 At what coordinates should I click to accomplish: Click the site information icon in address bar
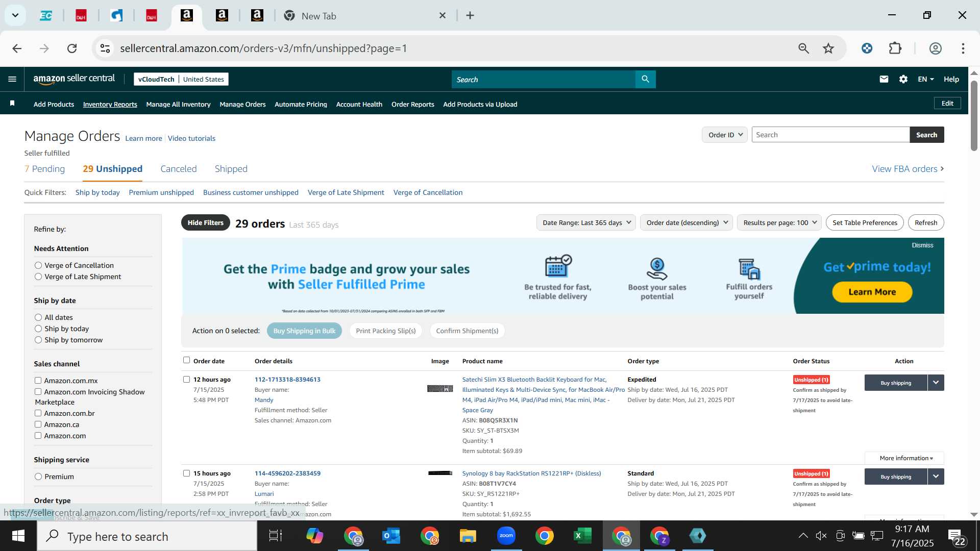coord(105,48)
